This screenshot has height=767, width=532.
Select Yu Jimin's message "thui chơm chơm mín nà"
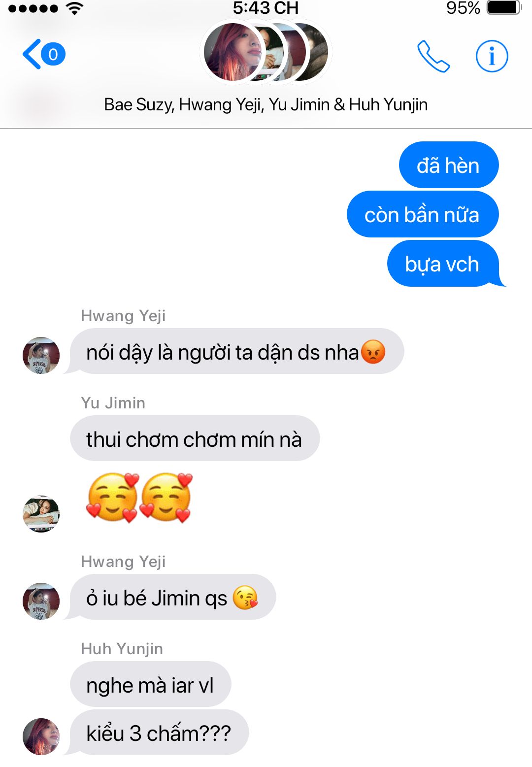195,438
